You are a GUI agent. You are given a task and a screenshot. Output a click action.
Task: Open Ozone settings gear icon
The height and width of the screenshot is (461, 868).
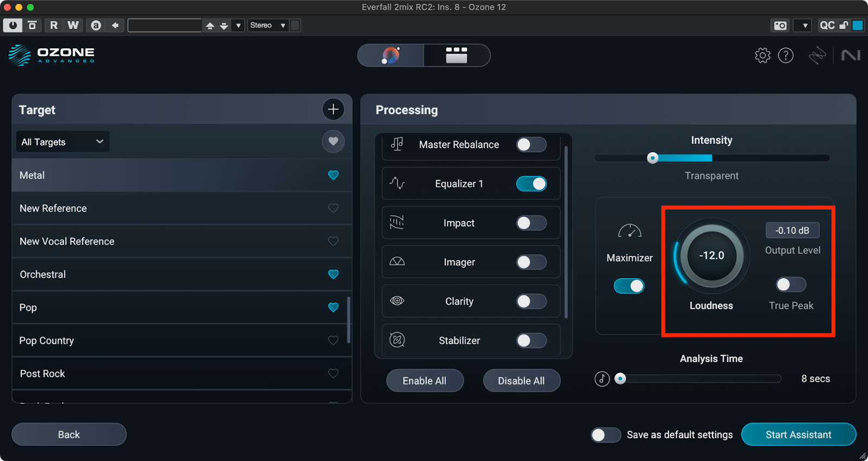(x=762, y=55)
